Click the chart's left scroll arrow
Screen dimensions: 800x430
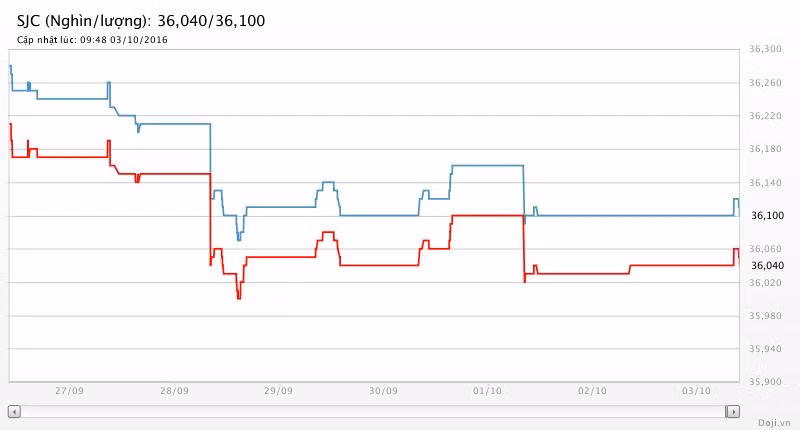point(14,411)
